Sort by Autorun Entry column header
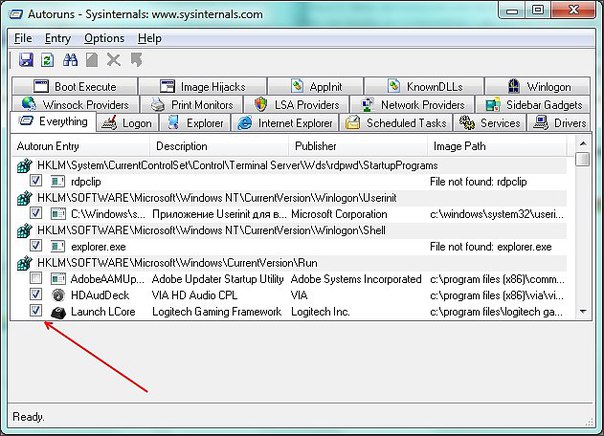This screenshot has width=604, height=436. point(80,146)
